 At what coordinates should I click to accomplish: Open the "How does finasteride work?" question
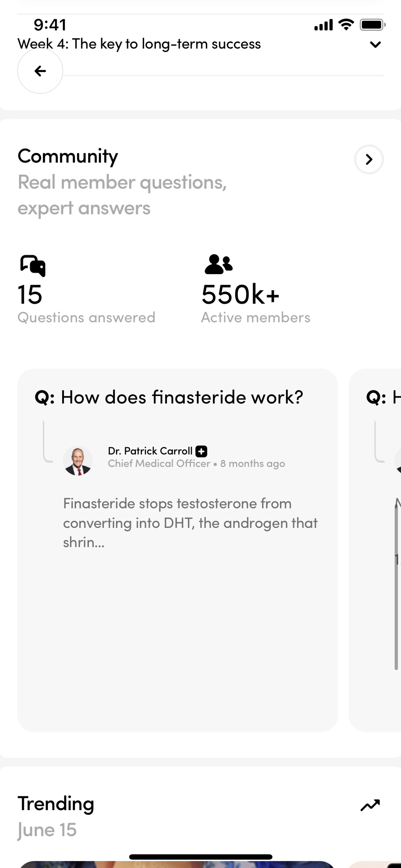pyautogui.click(x=182, y=397)
